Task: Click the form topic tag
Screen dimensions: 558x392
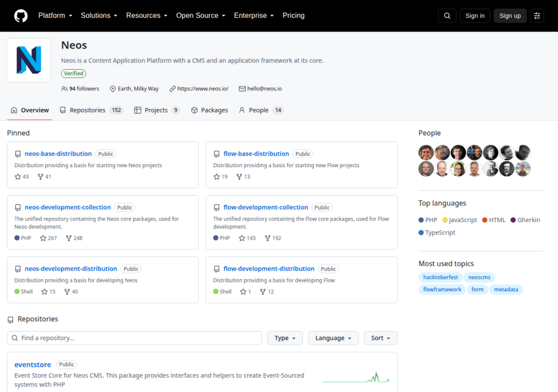Action: 477,290
